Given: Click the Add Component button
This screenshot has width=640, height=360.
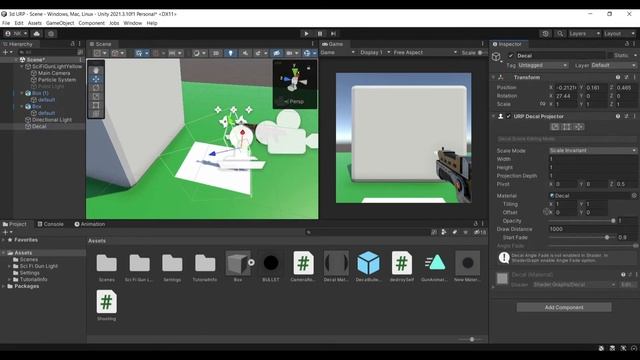Looking at the screenshot, I should [564, 307].
